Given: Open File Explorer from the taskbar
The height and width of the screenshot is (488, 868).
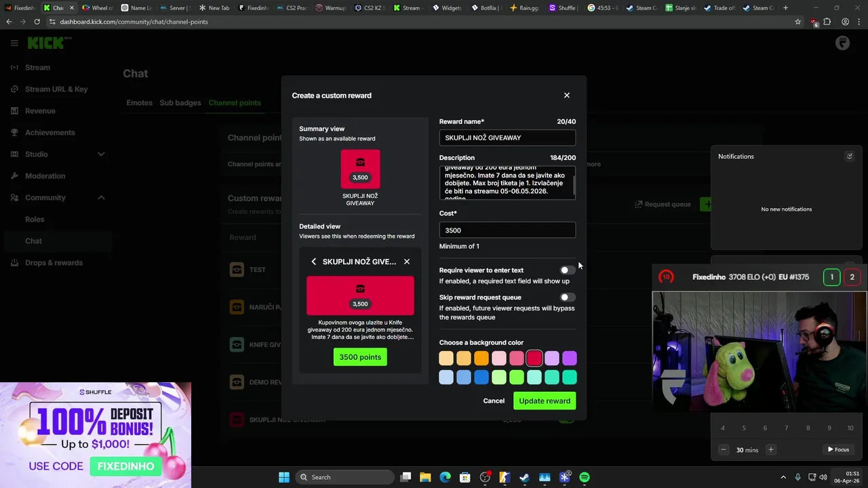Looking at the screenshot, I should [x=425, y=477].
